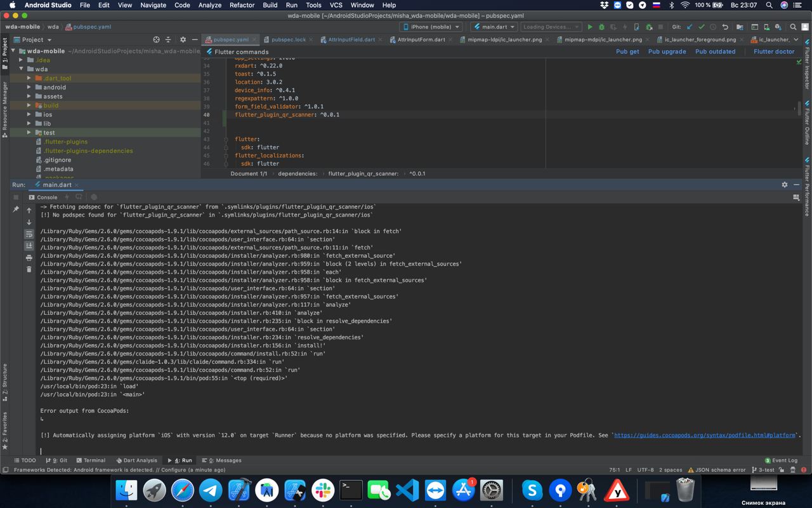Move console down with down arrow icon

(x=29, y=222)
